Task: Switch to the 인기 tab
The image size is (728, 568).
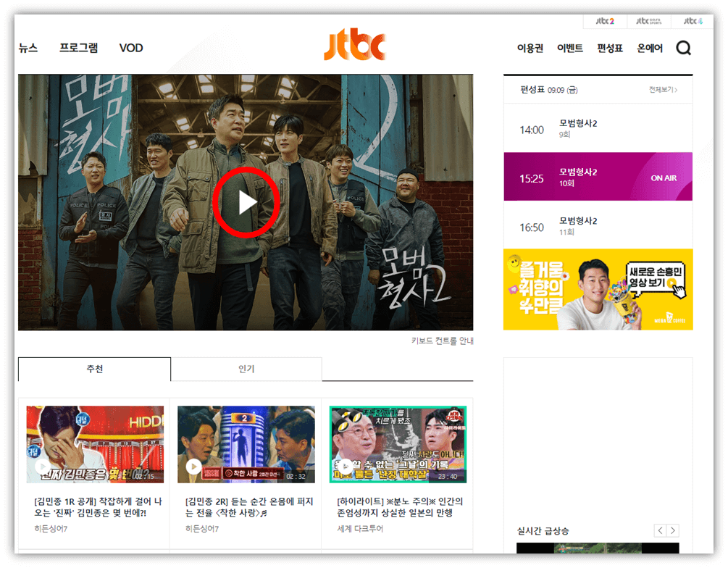Action: [246, 369]
